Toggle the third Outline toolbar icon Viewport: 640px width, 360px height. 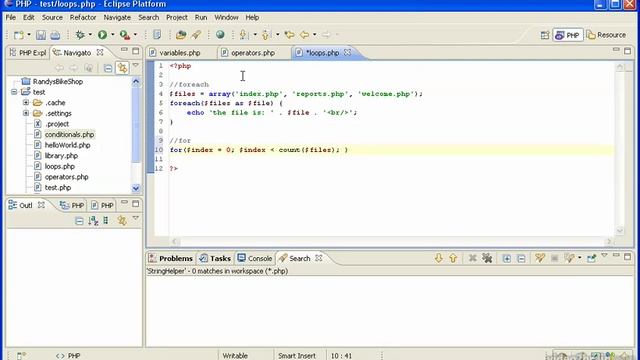[106, 221]
